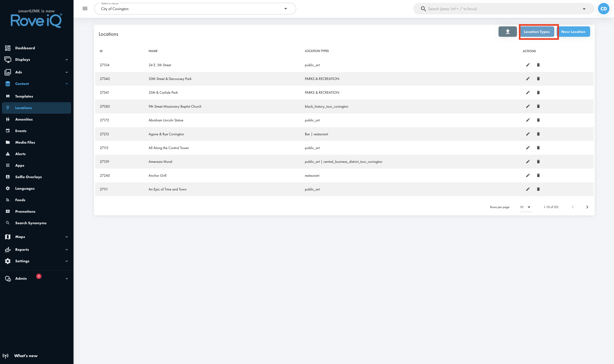Expand the Settings sidebar section

(x=36, y=261)
